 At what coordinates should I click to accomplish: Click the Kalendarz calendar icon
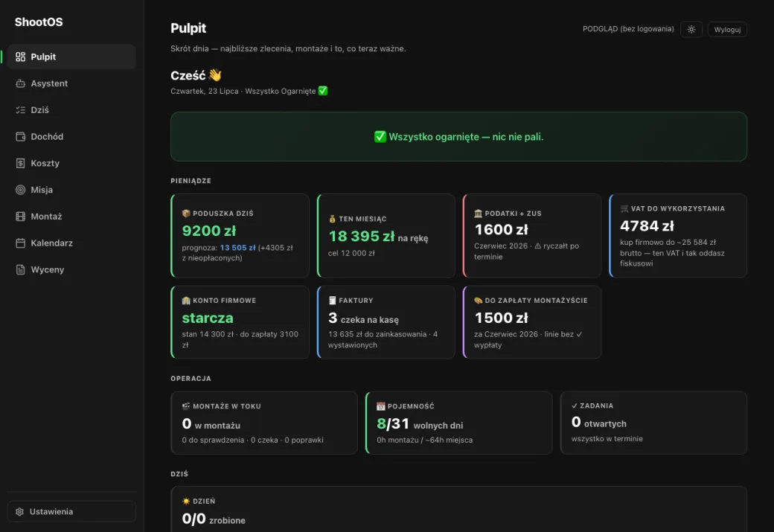pos(20,243)
